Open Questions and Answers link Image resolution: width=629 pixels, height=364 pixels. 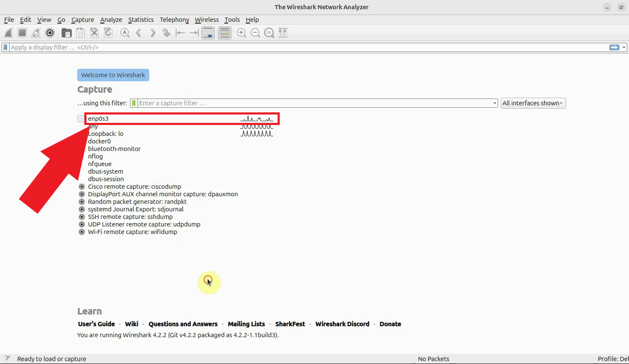(x=183, y=324)
